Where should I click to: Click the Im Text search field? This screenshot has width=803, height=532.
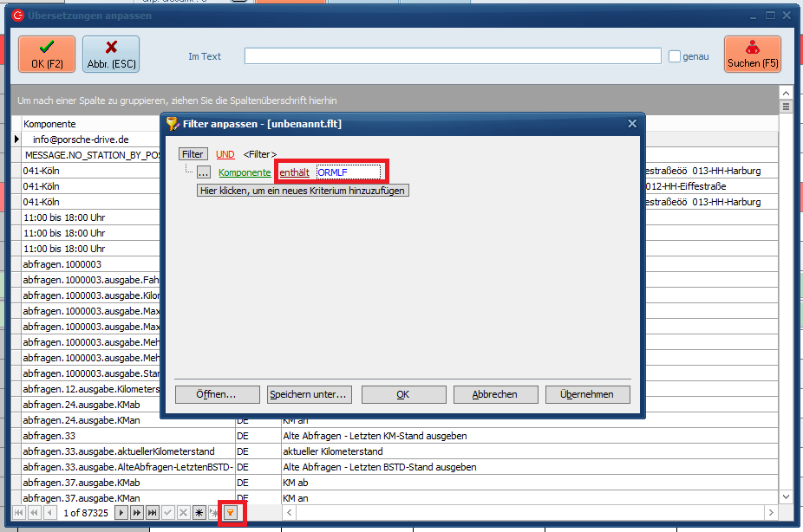point(453,56)
